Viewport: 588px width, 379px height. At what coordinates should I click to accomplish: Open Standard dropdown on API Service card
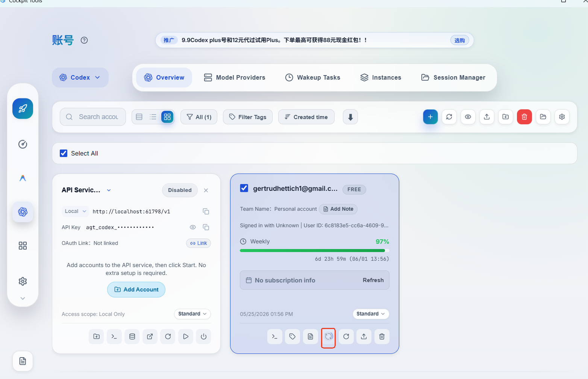(192, 314)
